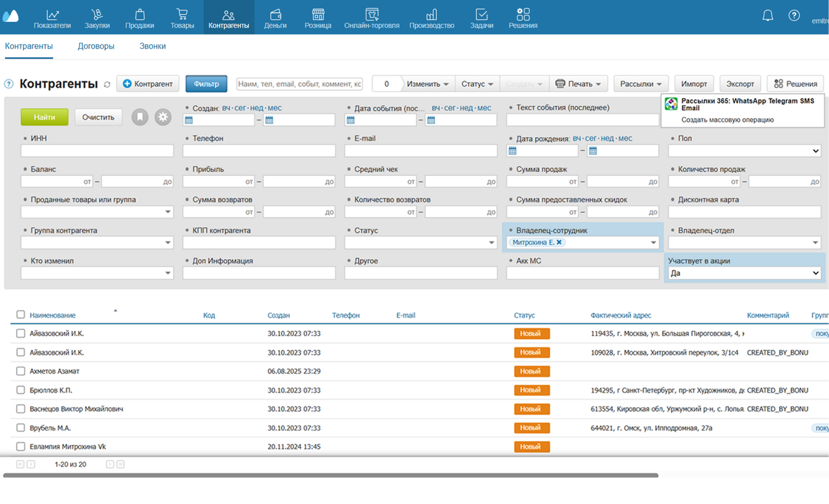Click the green Найти button
829x504 pixels.
pyautogui.click(x=44, y=117)
